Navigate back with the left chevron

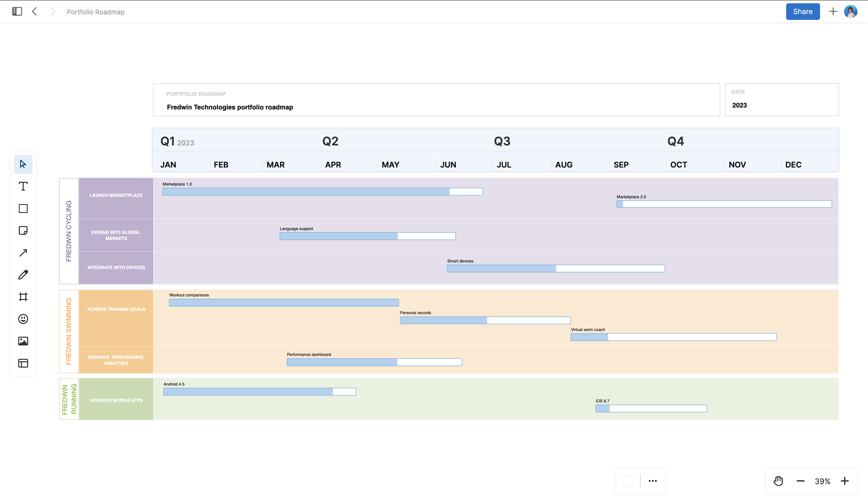point(34,11)
